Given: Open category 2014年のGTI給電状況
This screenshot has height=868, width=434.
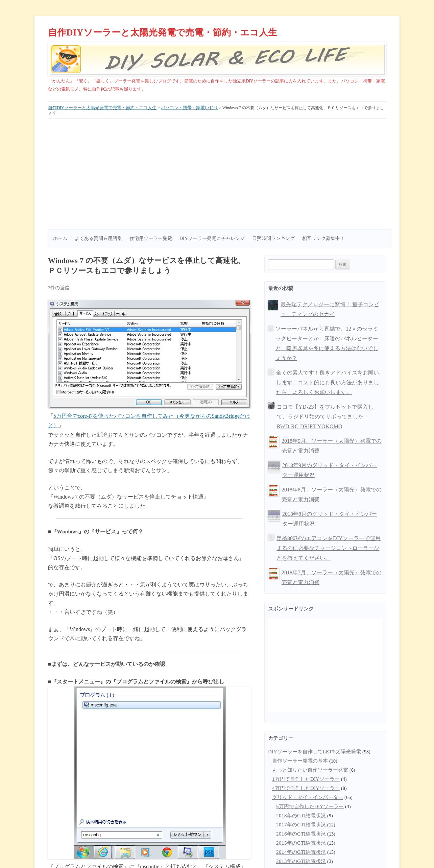Looking at the screenshot, I should (301, 852).
